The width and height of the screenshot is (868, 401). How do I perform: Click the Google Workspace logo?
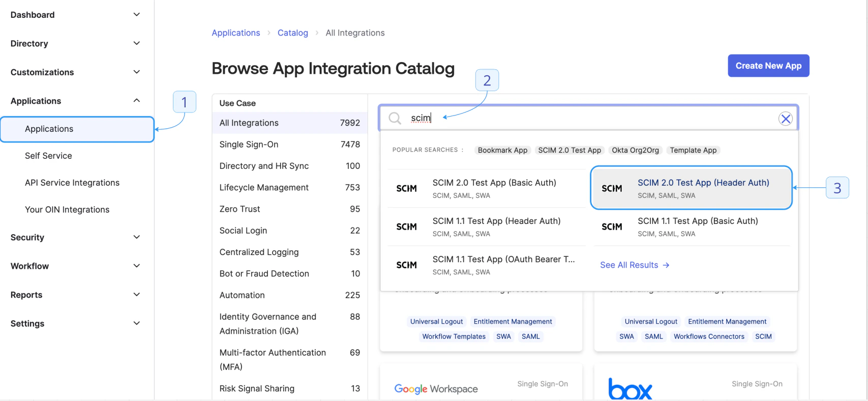pos(436,389)
